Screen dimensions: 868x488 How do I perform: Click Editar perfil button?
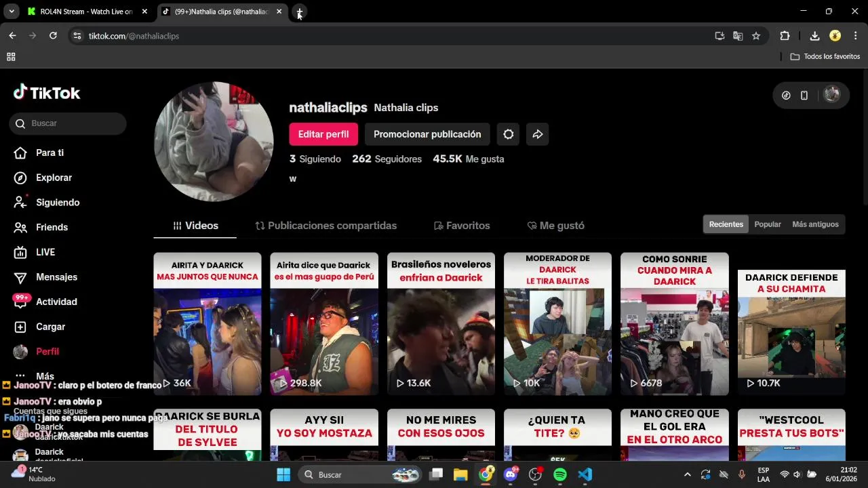click(x=323, y=134)
